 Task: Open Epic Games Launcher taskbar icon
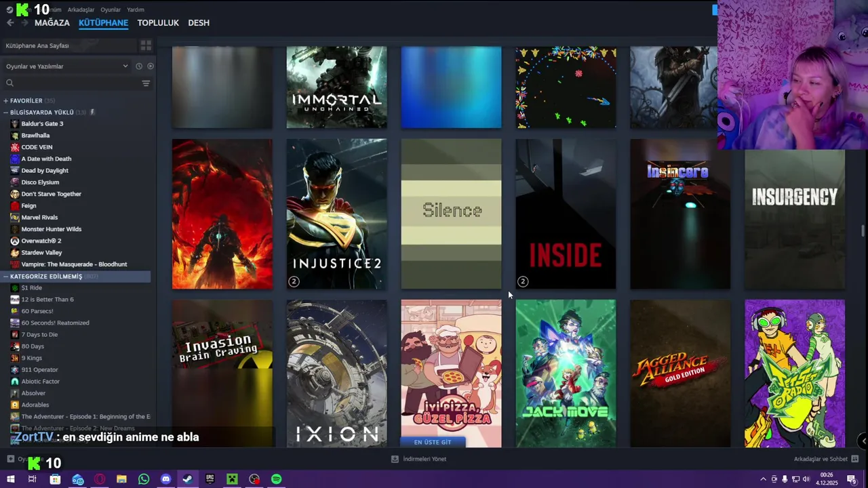pyautogui.click(x=210, y=479)
